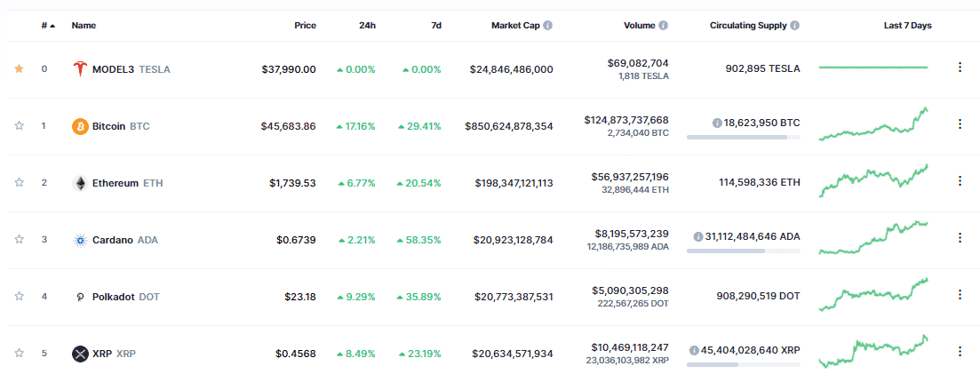The image size is (980, 382).
Task: Show the Market Cap info tooltip icon
Action: coord(547,26)
